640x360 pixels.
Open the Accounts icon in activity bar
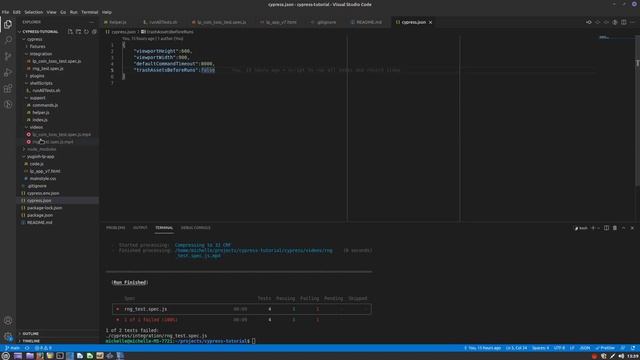tap(8, 321)
